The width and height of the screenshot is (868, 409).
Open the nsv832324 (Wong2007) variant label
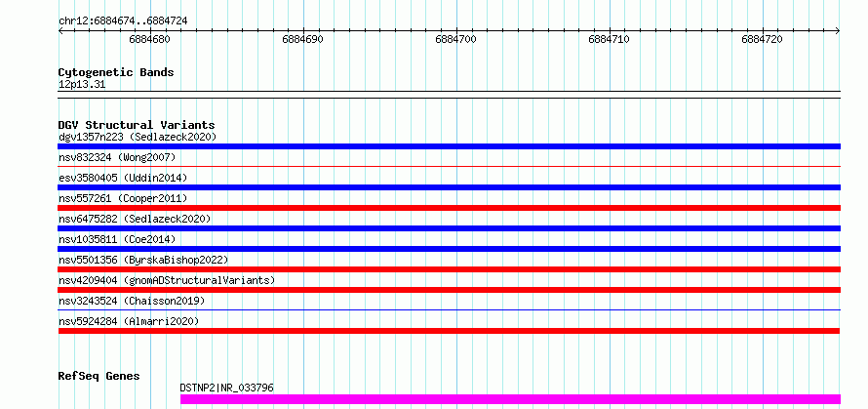[x=117, y=157]
